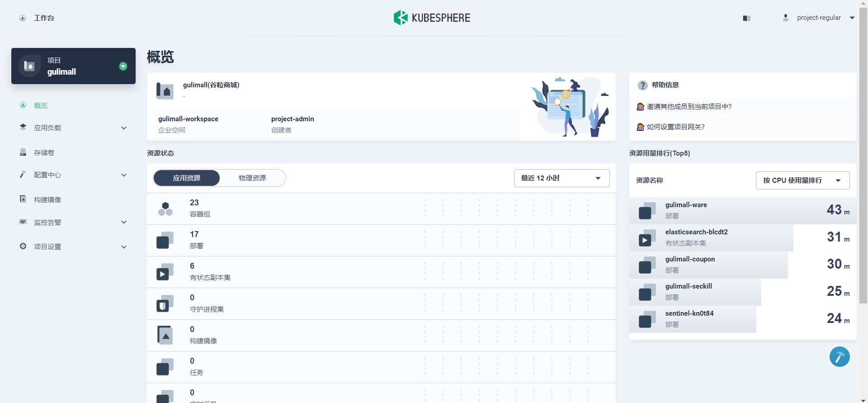Open the 工作台 workbench dashboard icon
This screenshot has height=403, width=868.
23,18
